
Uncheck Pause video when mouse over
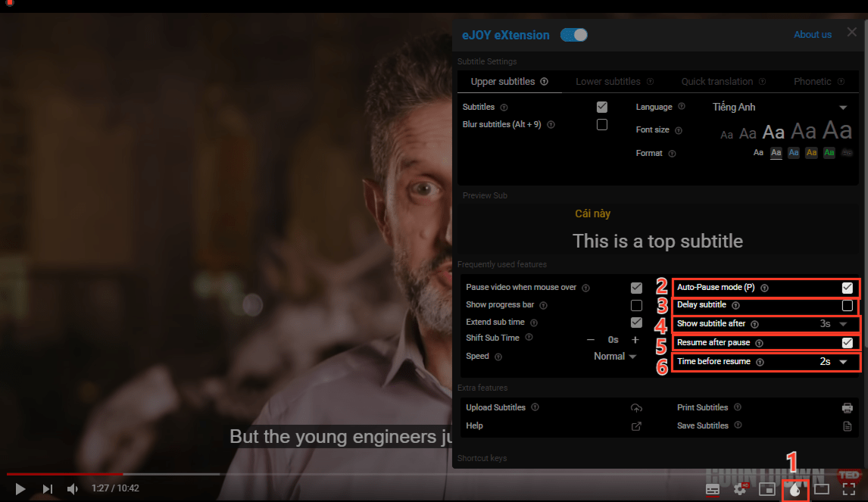coord(637,288)
